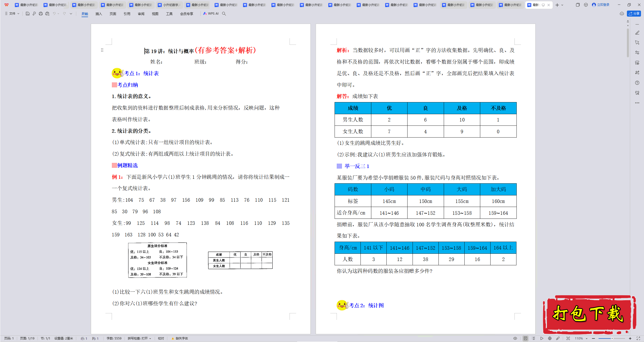Click the 分享 share button
This screenshot has width=644, height=342.
634,14
